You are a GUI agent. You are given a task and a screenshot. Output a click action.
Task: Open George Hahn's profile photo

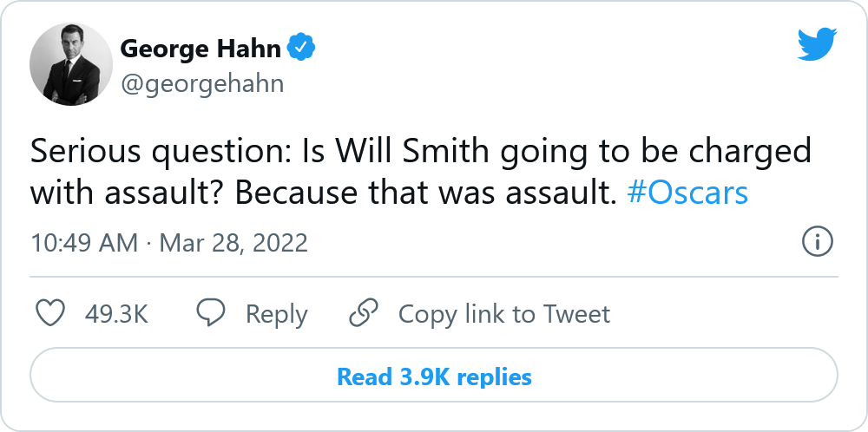(x=71, y=64)
